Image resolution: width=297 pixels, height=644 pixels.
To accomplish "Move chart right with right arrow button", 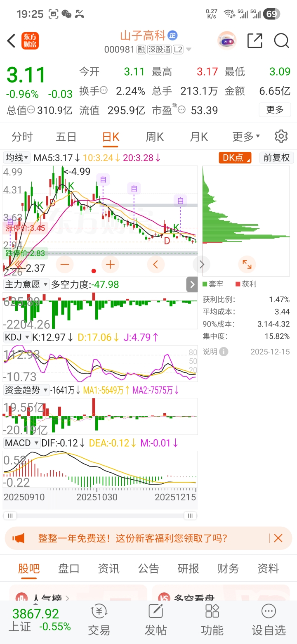I will 201,264.
